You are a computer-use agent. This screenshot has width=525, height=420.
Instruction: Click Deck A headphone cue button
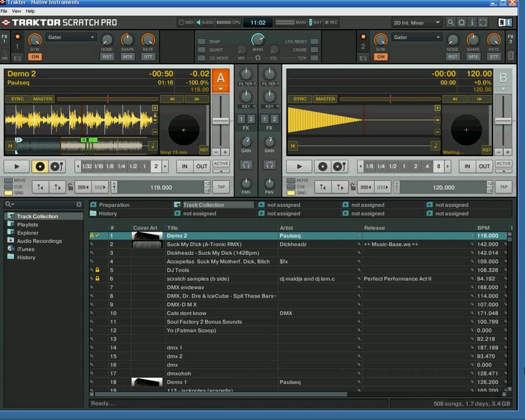246,164
